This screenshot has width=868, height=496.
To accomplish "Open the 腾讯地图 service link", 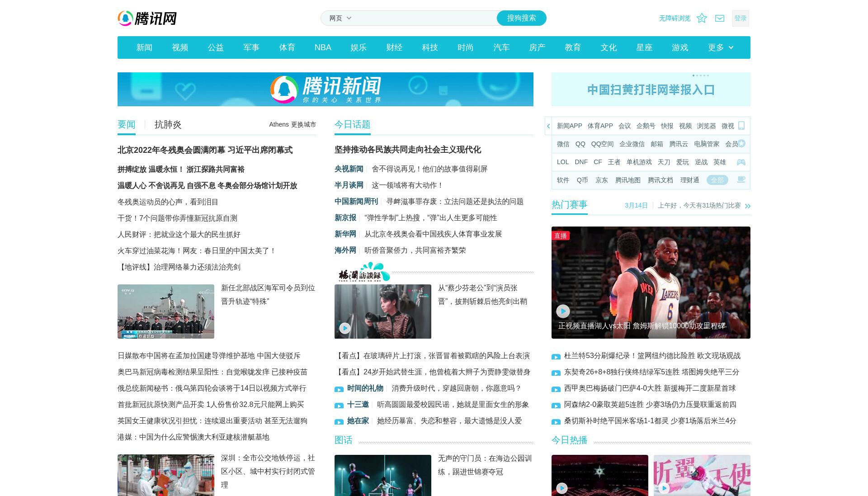I will (628, 180).
